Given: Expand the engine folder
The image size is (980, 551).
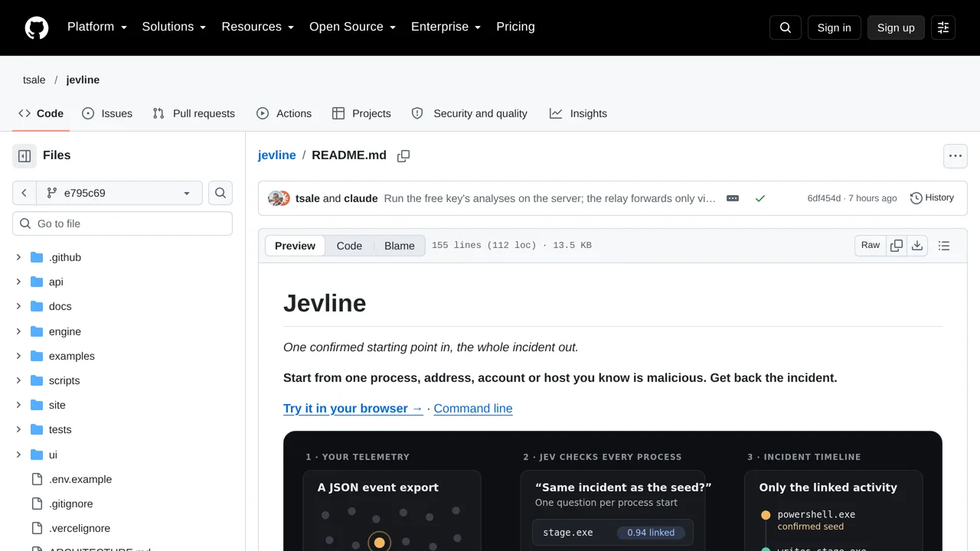Looking at the screenshot, I should tap(18, 331).
